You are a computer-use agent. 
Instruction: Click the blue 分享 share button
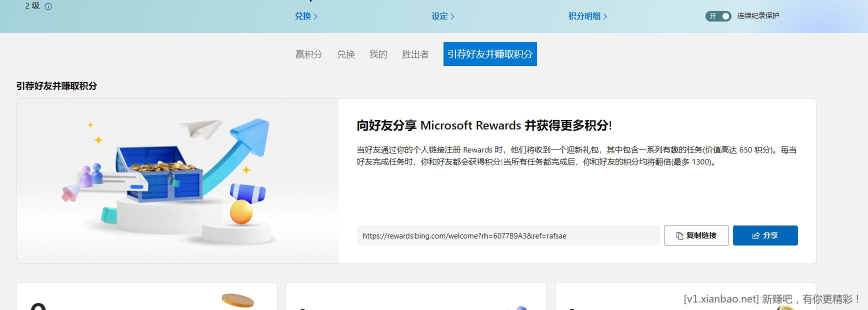(765, 235)
